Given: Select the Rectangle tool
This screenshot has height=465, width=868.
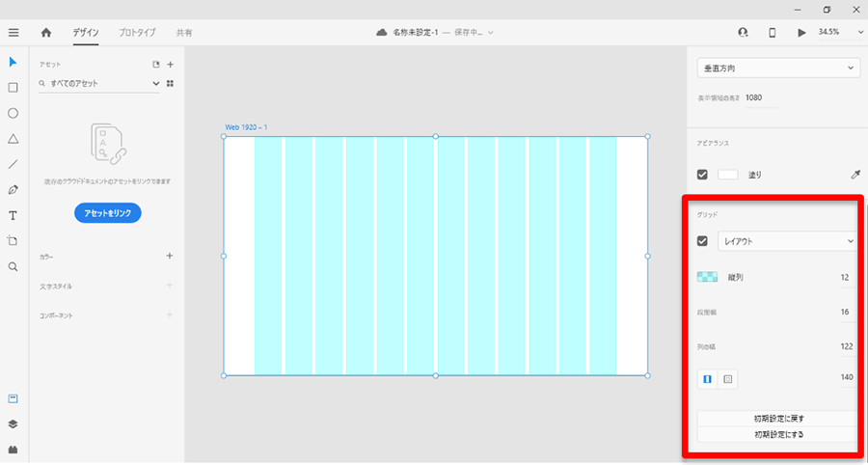Looking at the screenshot, I should pyautogui.click(x=14, y=88).
